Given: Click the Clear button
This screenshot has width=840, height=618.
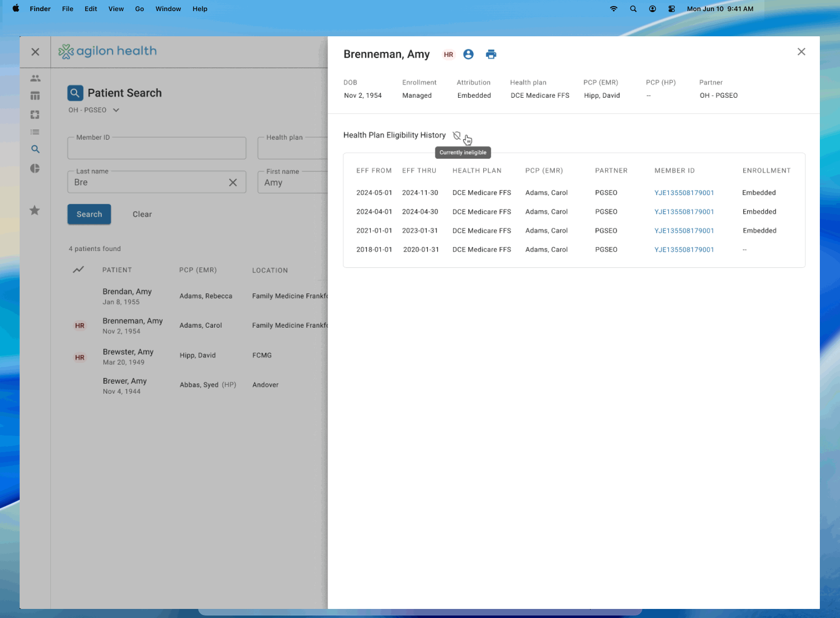Looking at the screenshot, I should tap(142, 214).
